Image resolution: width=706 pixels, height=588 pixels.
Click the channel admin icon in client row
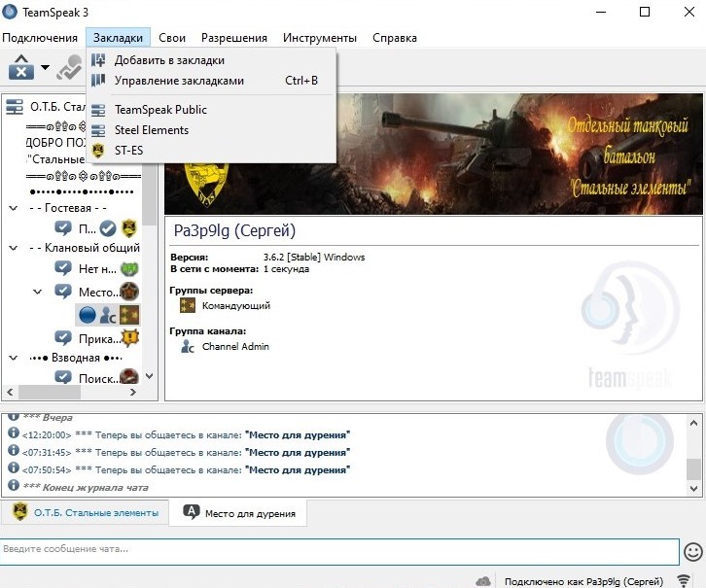tap(108, 315)
